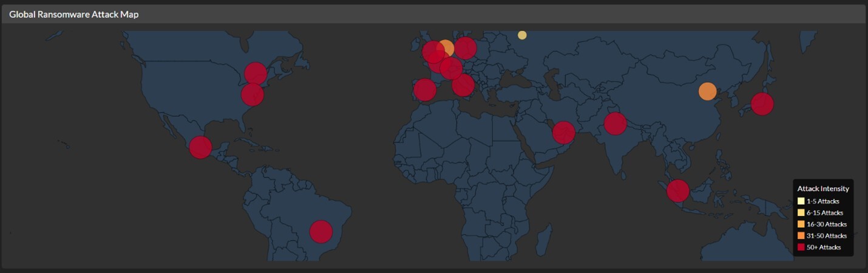Screen dimensions: 868x273
Task: Click the red attack marker over Brazil
Action: (321, 232)
